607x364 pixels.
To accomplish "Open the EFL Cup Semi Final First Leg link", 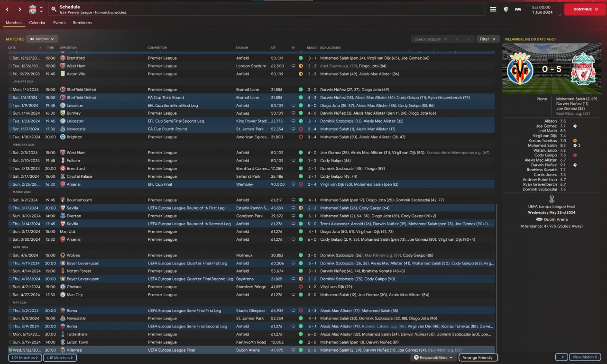I will pos(173,105).
